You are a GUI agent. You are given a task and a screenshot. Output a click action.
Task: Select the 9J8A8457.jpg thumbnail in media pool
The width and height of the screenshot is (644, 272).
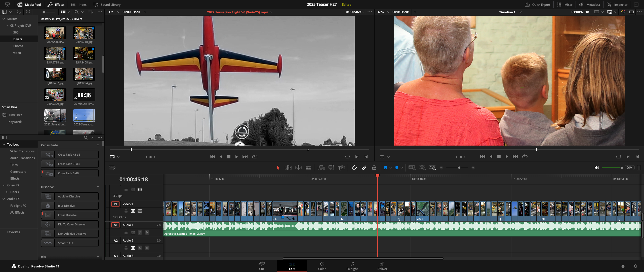(55, 74)
